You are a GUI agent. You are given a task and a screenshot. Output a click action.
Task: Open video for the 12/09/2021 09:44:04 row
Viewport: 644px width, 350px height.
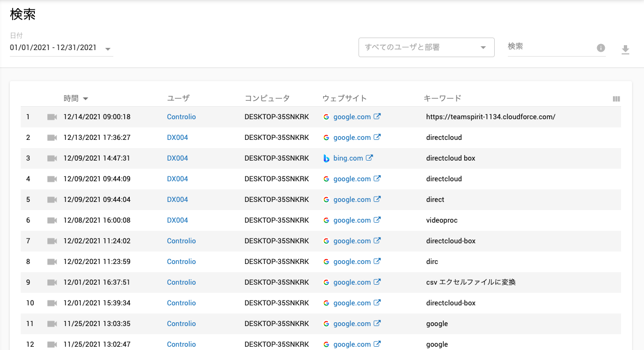(52, 200)
